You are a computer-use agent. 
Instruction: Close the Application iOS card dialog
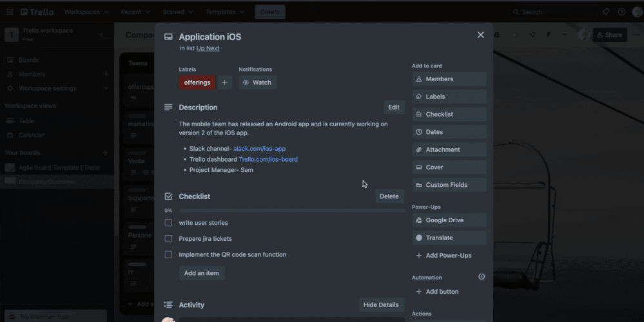tap(480, 35)
